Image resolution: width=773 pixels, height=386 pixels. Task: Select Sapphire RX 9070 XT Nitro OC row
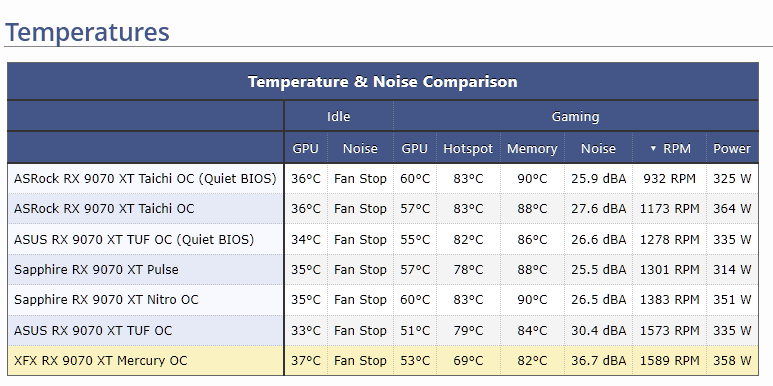[x=383, y=300]
